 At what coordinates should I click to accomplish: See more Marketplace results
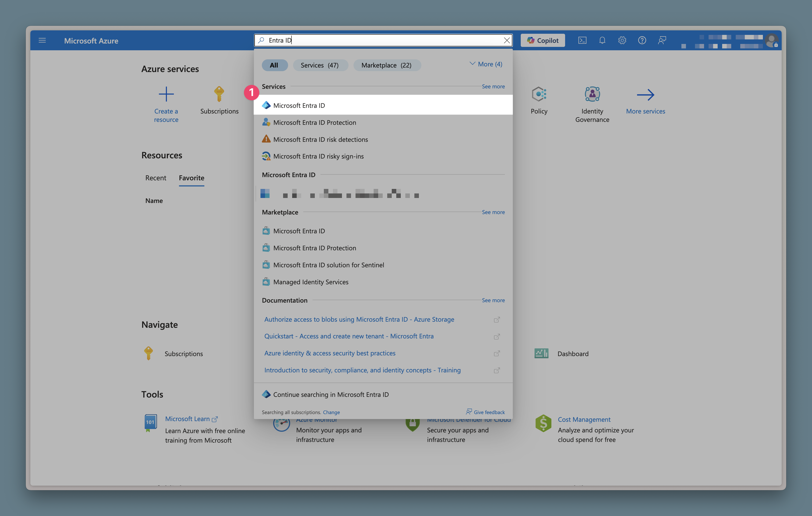[x=493, y=212]
